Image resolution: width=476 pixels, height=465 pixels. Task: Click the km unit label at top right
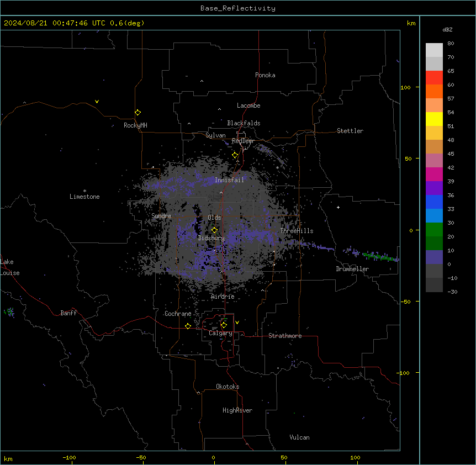point(411,23)
